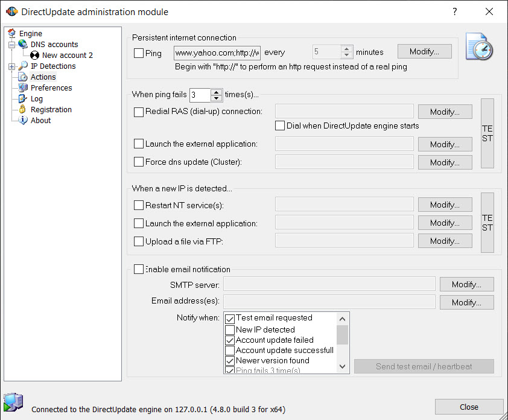Open Preferences via its tree icon
Viewport: 508px width, 420px height.
pyautogui.click(x=23, y=87)
